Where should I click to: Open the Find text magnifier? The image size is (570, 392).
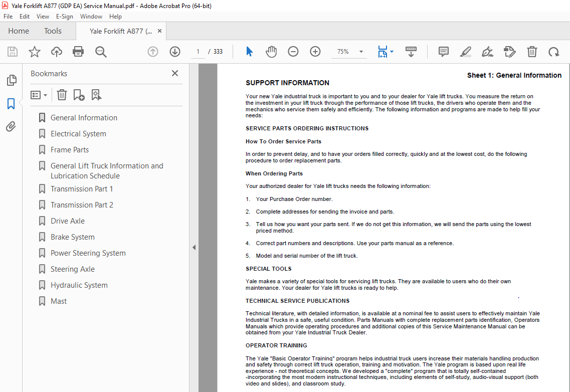coord(101,52)
